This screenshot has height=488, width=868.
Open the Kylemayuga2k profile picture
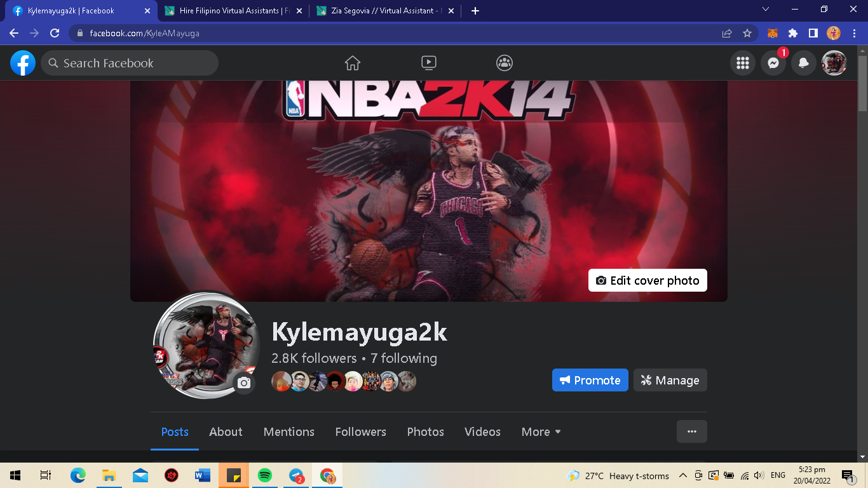pyautogui.click(x=207, y=347)
